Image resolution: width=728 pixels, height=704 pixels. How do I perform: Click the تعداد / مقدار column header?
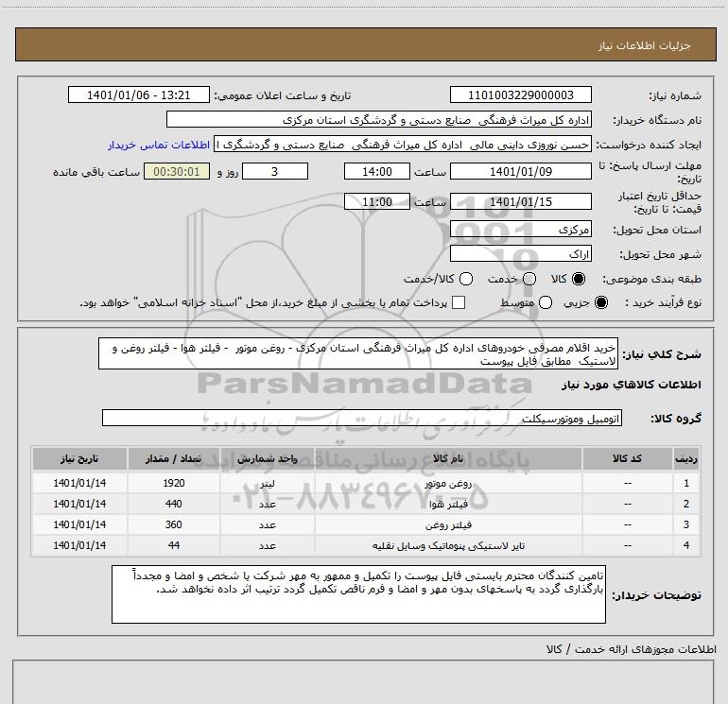174,458
